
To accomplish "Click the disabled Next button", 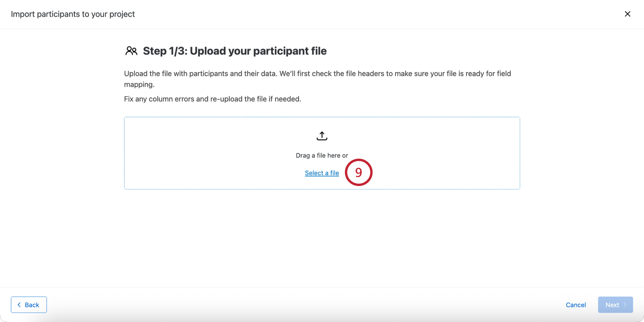I will tap(615, 305).
